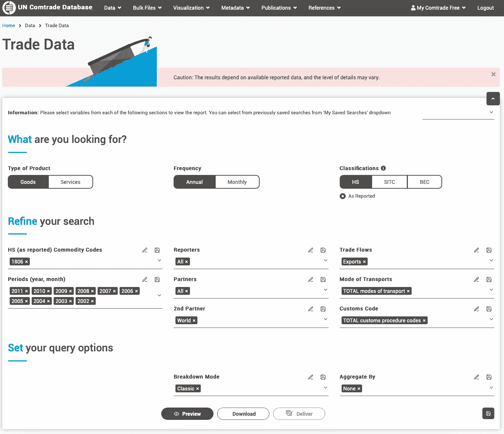The width and height of the screenshot is (504, 434).
Task: Open the Metadata menu
Action: pos(235,8)
